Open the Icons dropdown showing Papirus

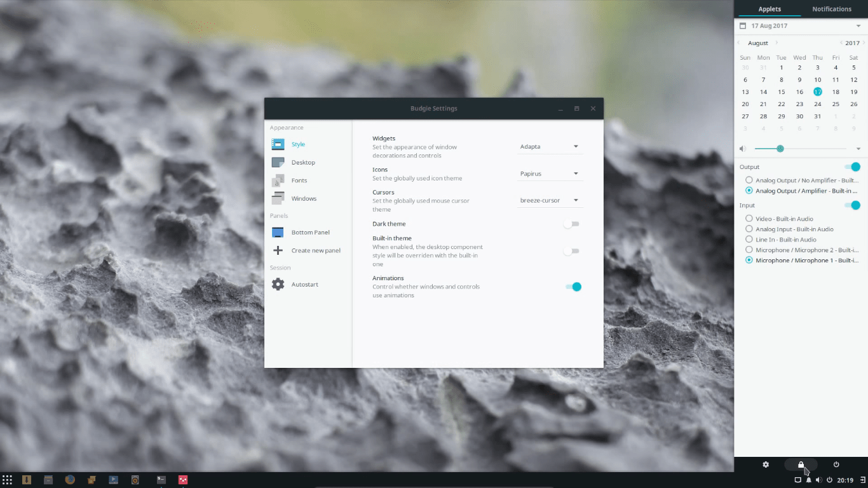coord(550,173)
